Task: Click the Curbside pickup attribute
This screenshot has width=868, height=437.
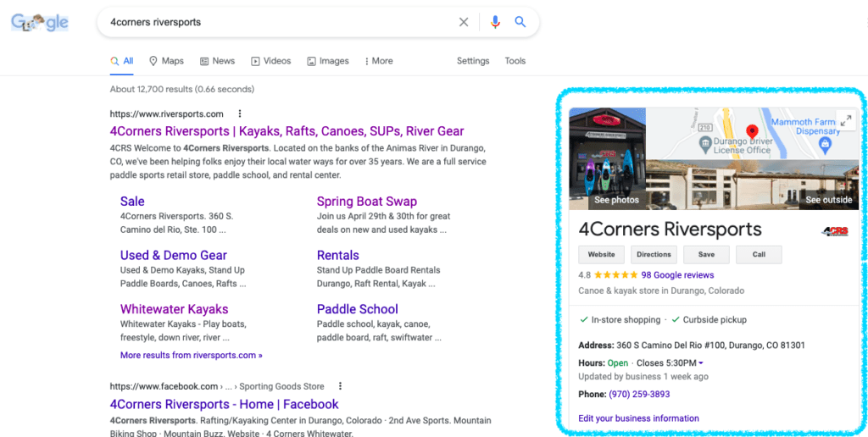Action: (x=709, y=320)
